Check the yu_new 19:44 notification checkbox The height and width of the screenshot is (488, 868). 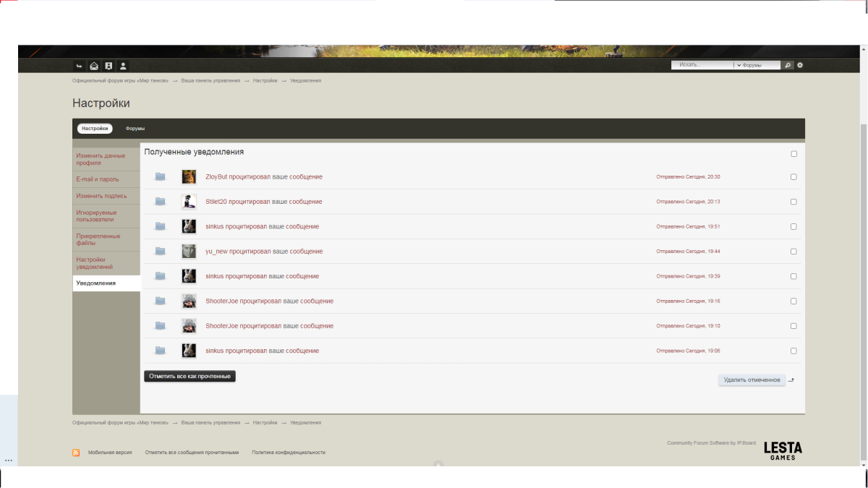point(793,251)
